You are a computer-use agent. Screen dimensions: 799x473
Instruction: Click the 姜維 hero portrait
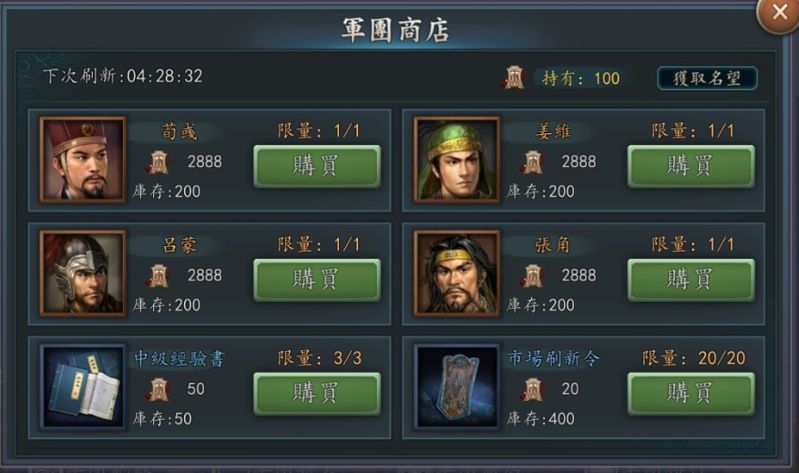pos(457,160)
